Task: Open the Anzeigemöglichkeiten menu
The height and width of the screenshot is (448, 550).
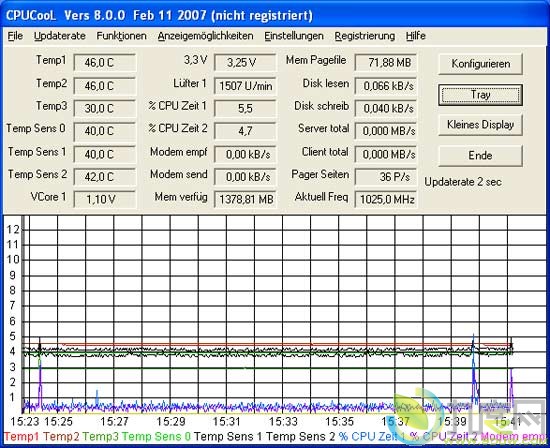Action: [x=205, y=36]
